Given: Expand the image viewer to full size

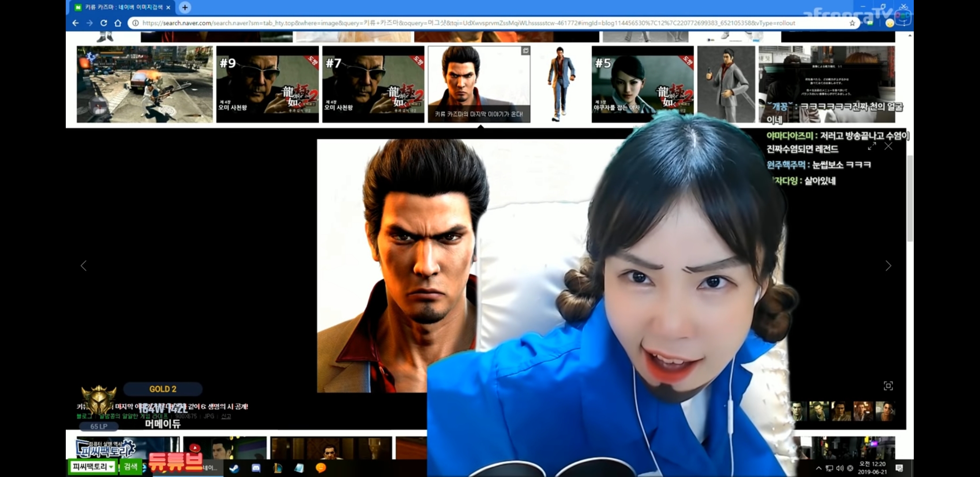Looking at the screenshot, I should point(872,146).
